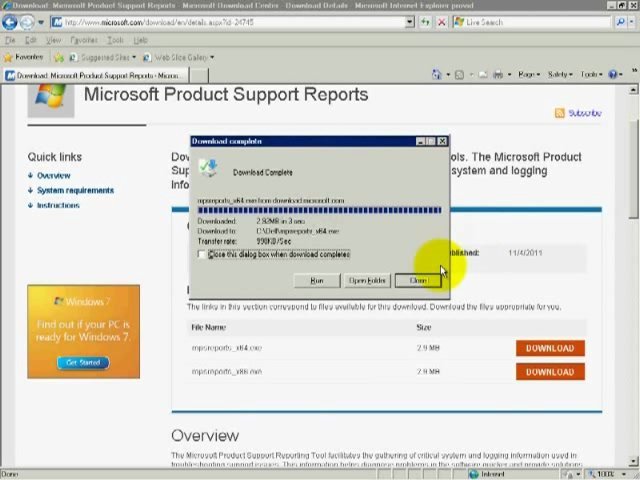Click the red Stop loading icon
This screenshot has height=480, width=640.
[442, 22]
